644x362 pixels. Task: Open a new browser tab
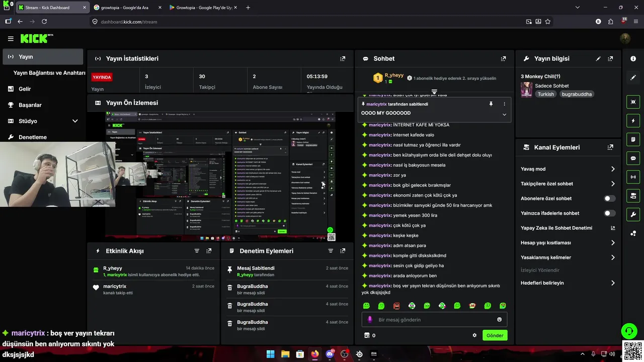pyautogui.click(x=248, y=8)
